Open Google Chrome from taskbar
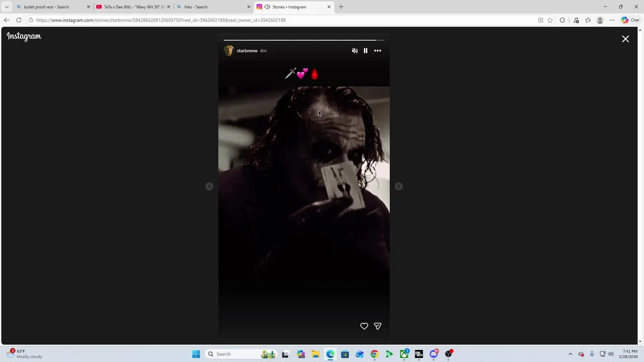This screenshot has height=362, width=644. 374,354
